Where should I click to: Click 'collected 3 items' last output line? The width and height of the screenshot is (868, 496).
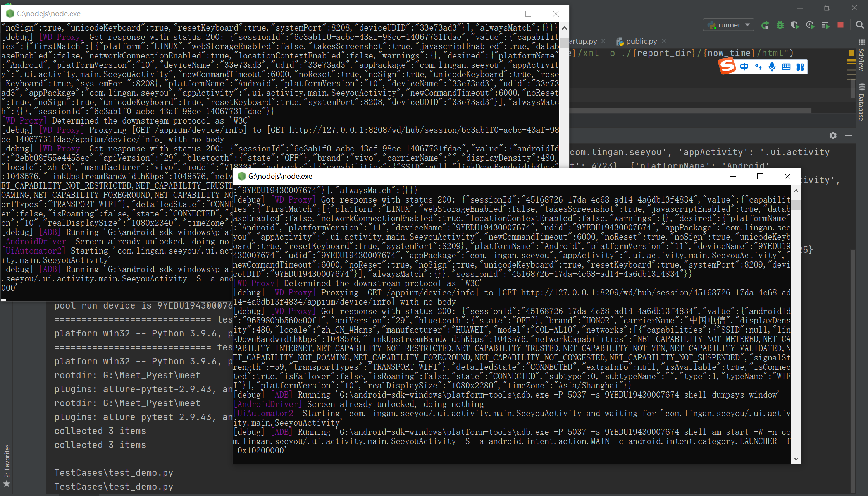tap(100, 445)
